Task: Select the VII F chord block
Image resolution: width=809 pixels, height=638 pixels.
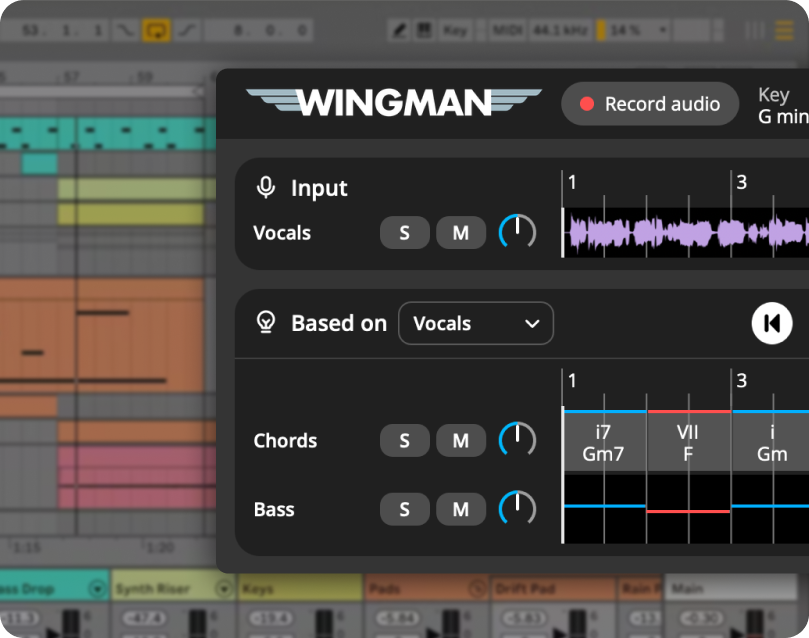Action: point(688,443)
